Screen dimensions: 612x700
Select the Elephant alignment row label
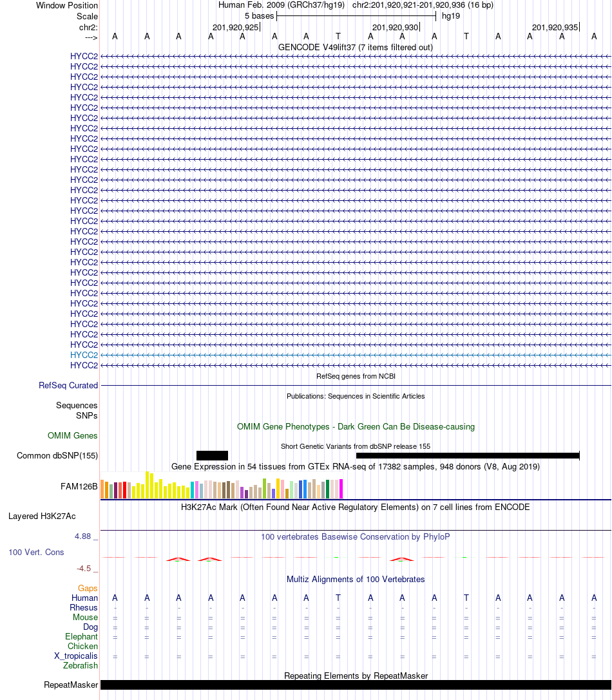[x=81, y=637]
